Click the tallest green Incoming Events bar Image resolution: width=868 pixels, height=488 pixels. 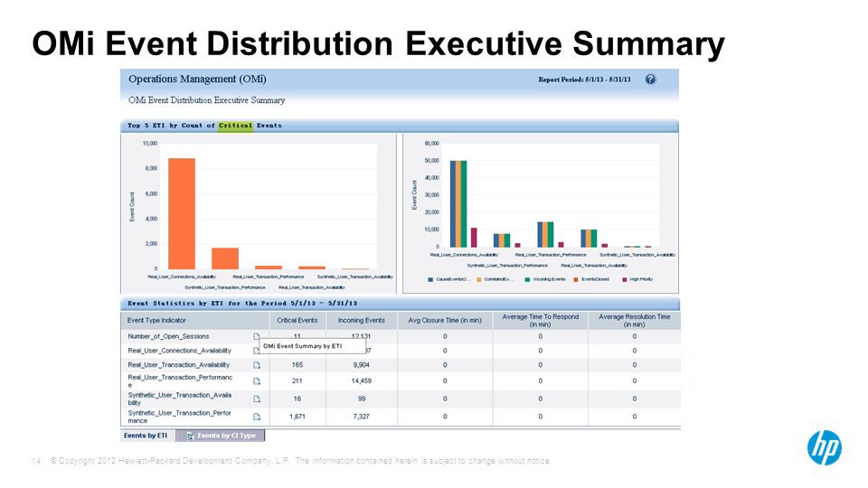(464, 203)
